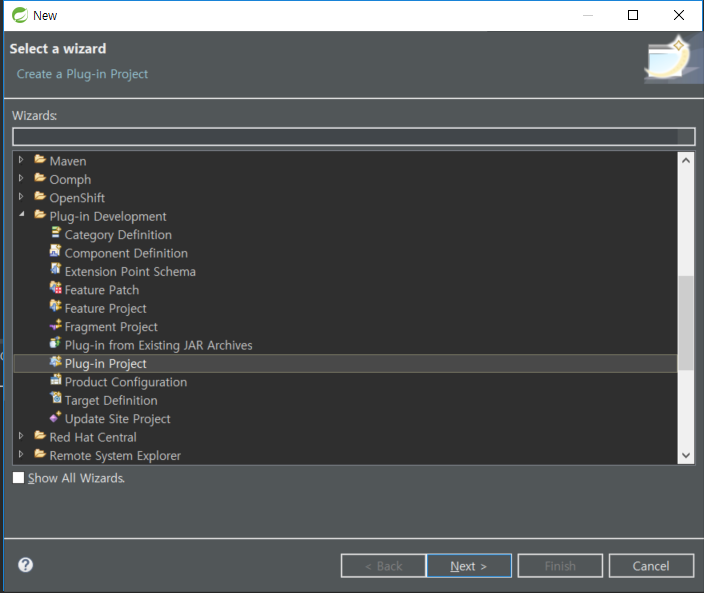Expand the Oomph category
Viewport: 704px width, 593px height.
[x=21, y=178]
